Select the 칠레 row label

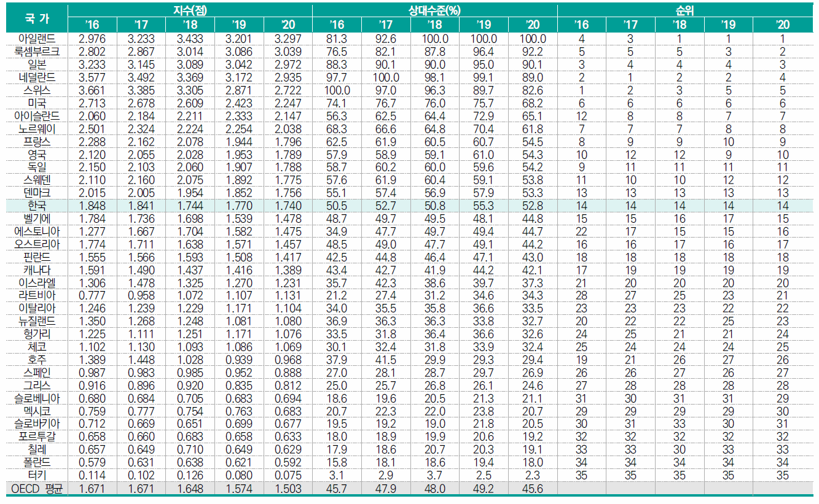37,449
